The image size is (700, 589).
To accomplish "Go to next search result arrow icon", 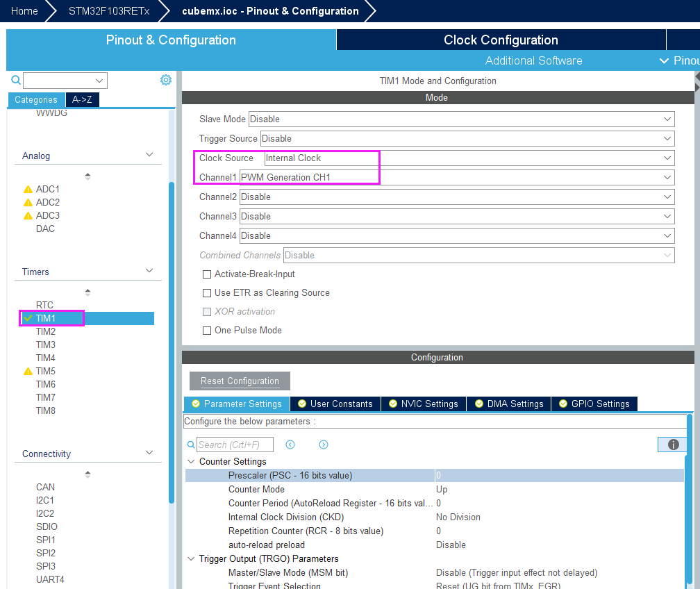I will pyautogui.click(x=324, y=445).
